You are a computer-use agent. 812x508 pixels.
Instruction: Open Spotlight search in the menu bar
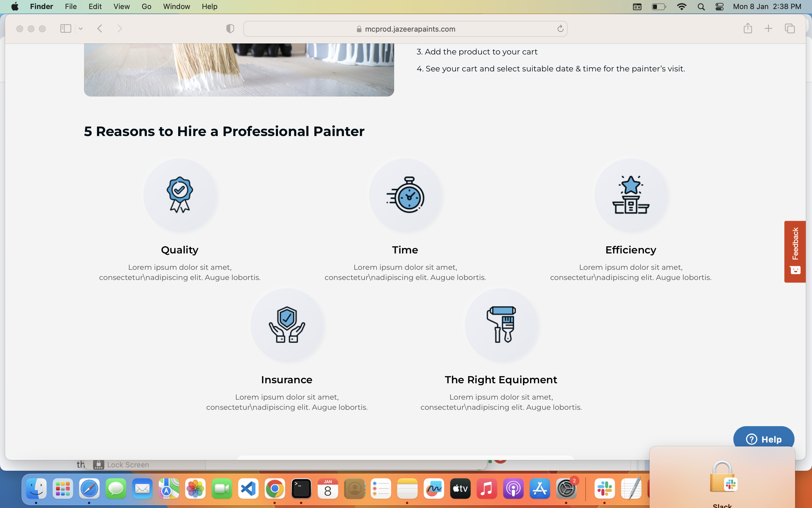701,7
